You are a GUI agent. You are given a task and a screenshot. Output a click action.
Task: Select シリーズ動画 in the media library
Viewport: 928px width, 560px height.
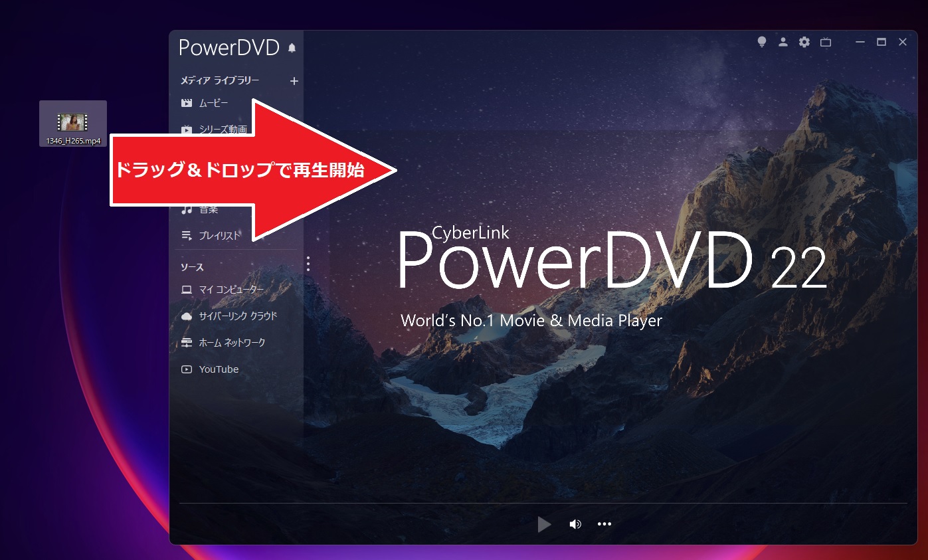tap(222, 130)
